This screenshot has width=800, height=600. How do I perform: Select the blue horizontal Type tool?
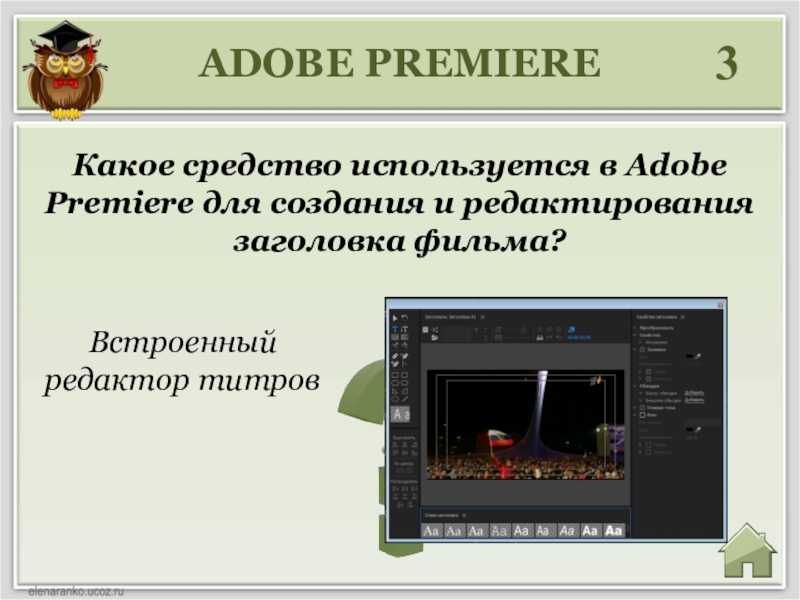(395, 329)
